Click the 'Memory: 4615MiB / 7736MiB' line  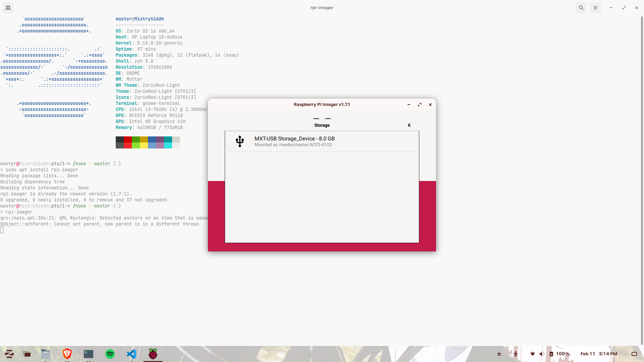click(149, 128)
